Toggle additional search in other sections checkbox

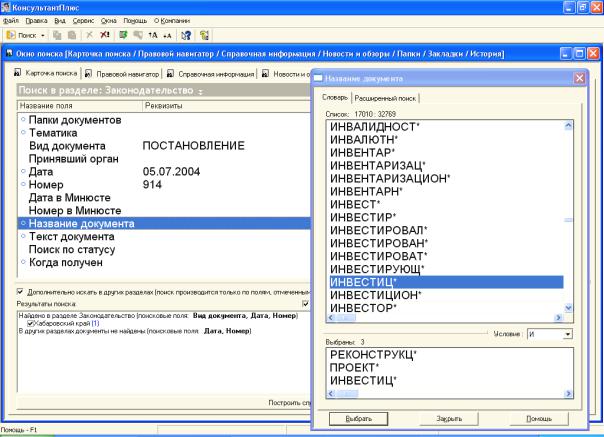click(x=20, y=291)
